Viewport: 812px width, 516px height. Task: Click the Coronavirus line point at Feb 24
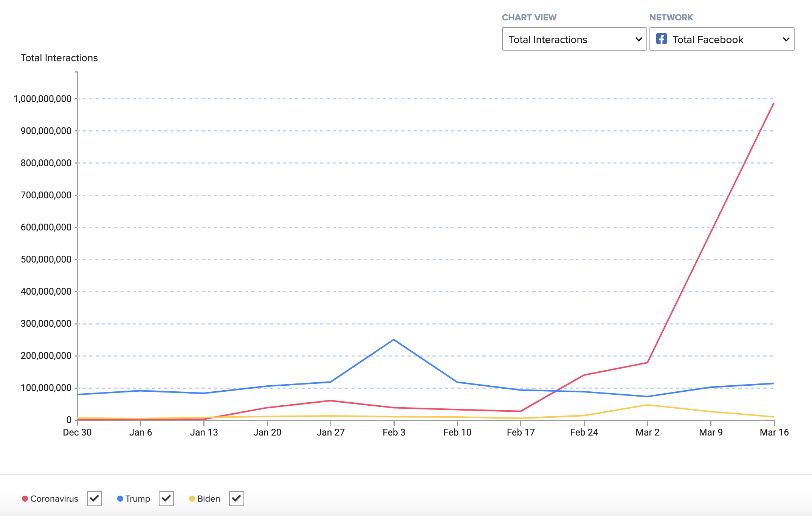pos(584,375)
